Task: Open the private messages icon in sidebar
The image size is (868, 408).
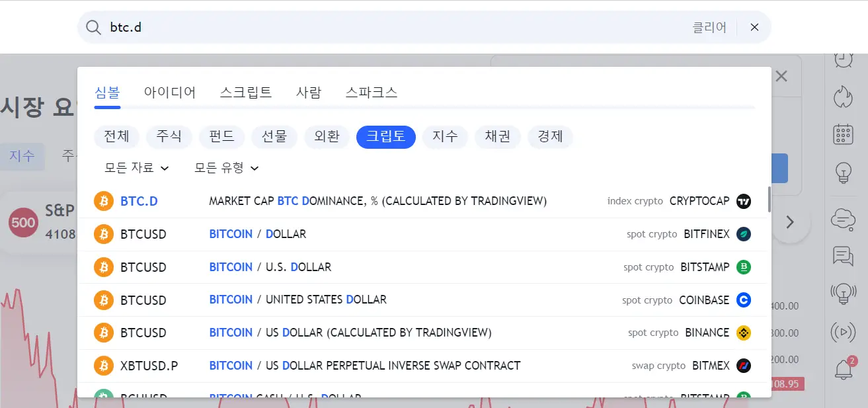Action: point(843,255)
